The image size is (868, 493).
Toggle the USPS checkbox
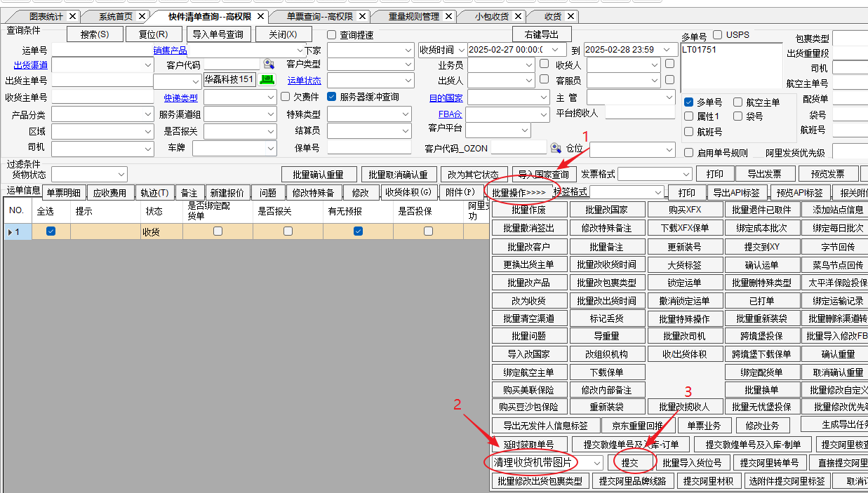coord(717,35)
